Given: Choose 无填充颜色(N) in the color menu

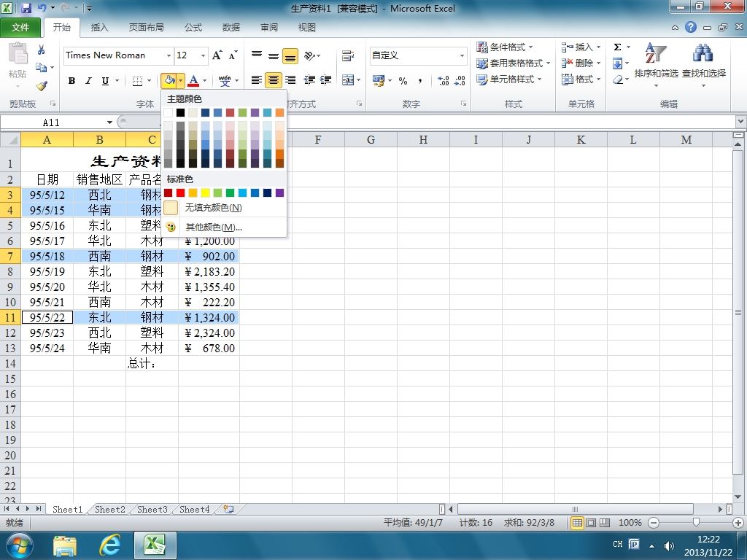Looking at the screenshot, I should pos(225,208).
